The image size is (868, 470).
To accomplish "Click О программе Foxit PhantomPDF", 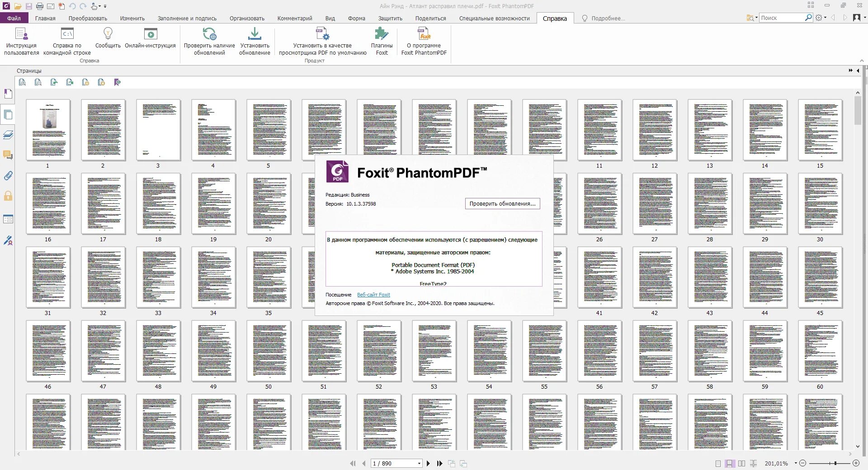I will tap(424, 41).
